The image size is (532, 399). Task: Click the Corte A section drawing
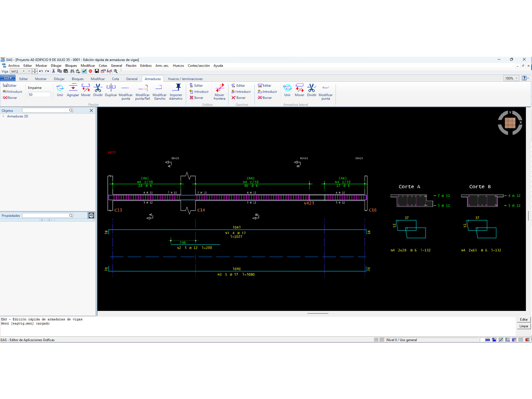click(411, 201)
